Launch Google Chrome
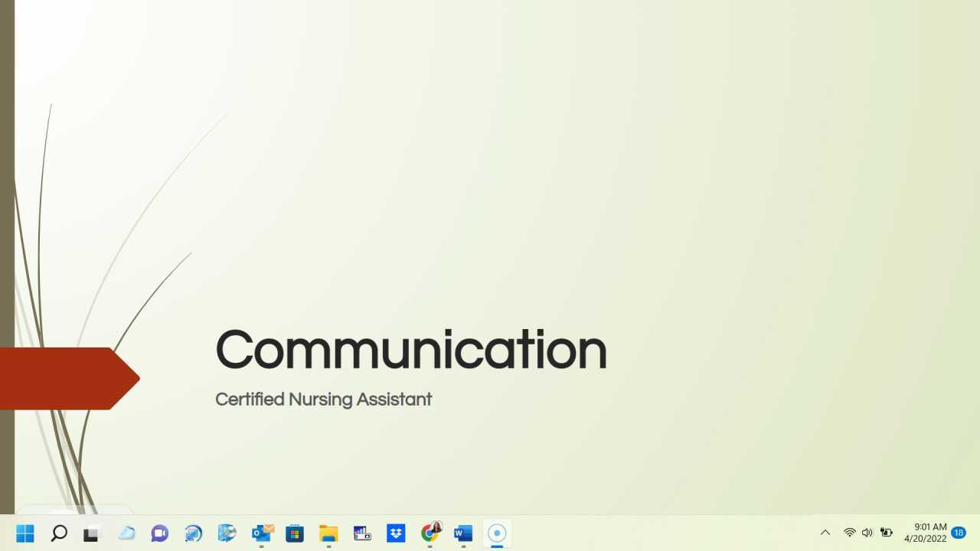 point(429,533)
